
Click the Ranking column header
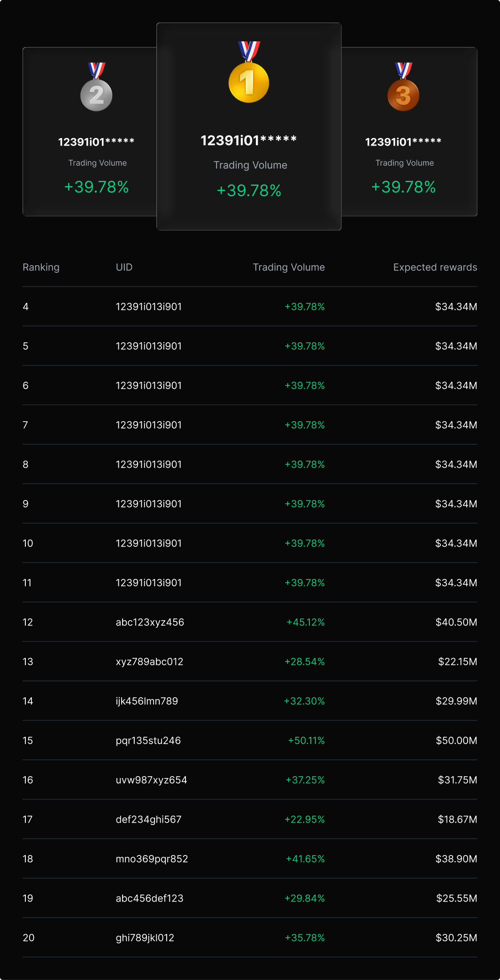41,267
